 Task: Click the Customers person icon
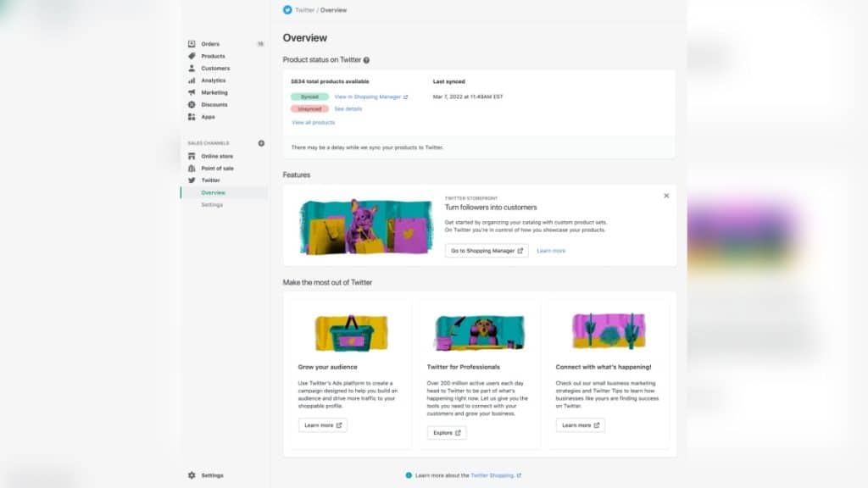tap(192, 68)
